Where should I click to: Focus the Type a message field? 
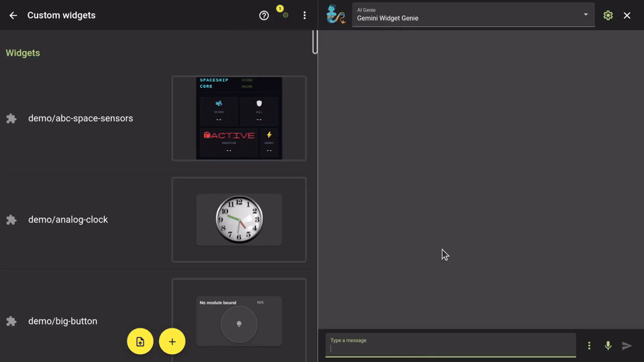pos(451,345)
